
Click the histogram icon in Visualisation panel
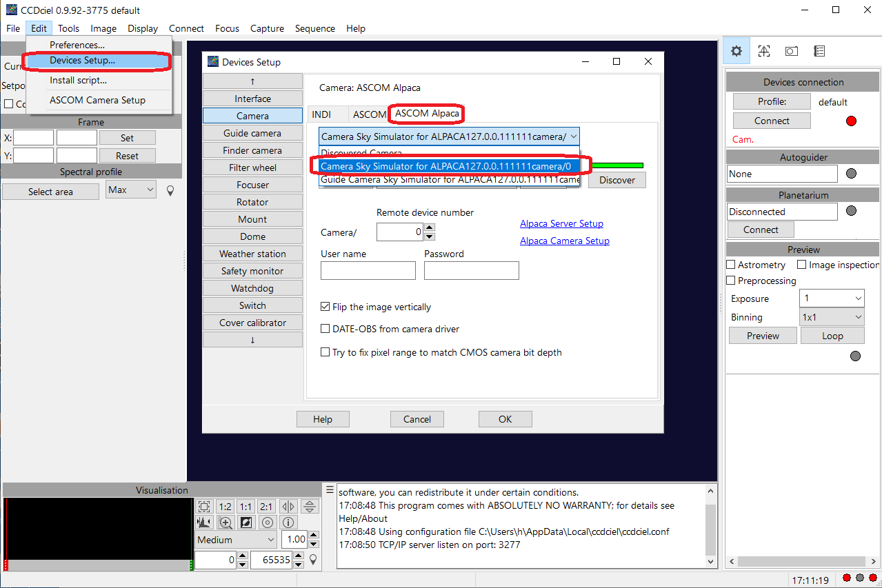204,523
